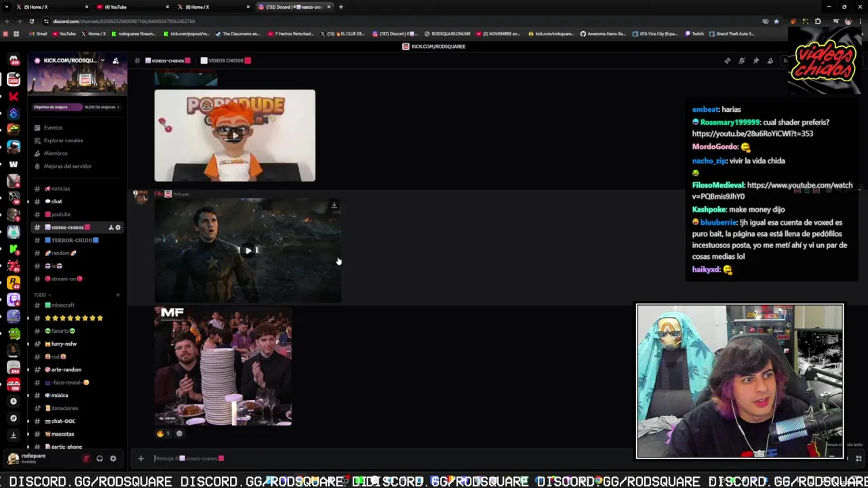Switch to first Home / X browser tab
This screenshot has width=868, height=488.
[51, 7]
